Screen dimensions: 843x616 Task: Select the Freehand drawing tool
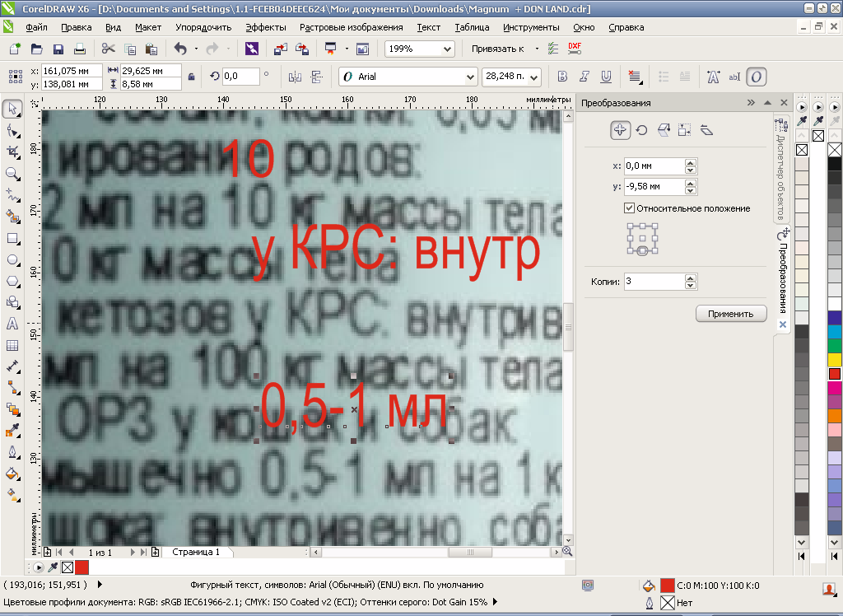point(12,194)
